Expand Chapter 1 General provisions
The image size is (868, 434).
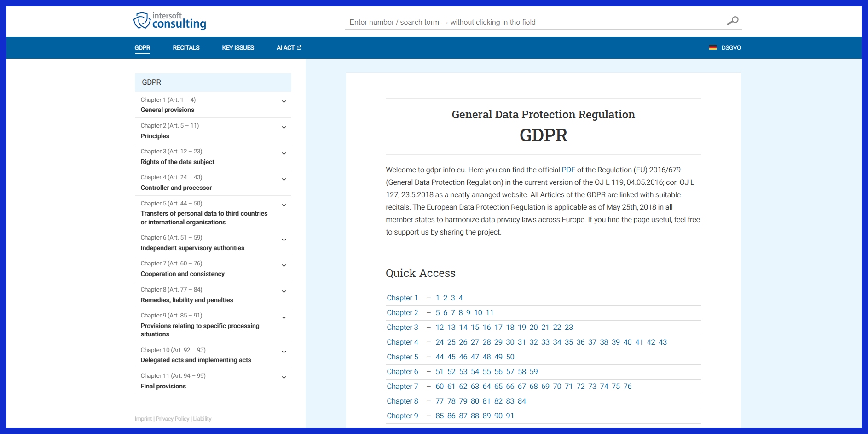click(284, 102)
